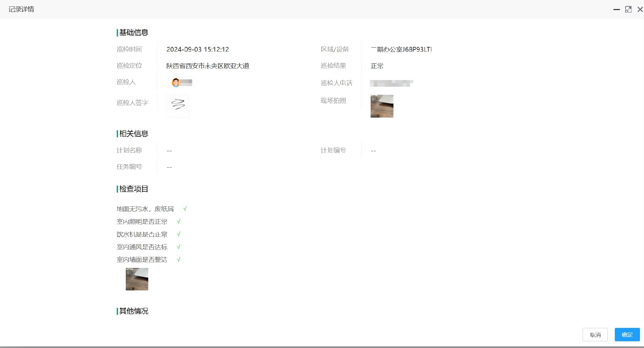Toggle checkmark for 地面无污水，废纸屑
Screen dimensions: 644x348
pyautogui.click(x=185, y=208)
